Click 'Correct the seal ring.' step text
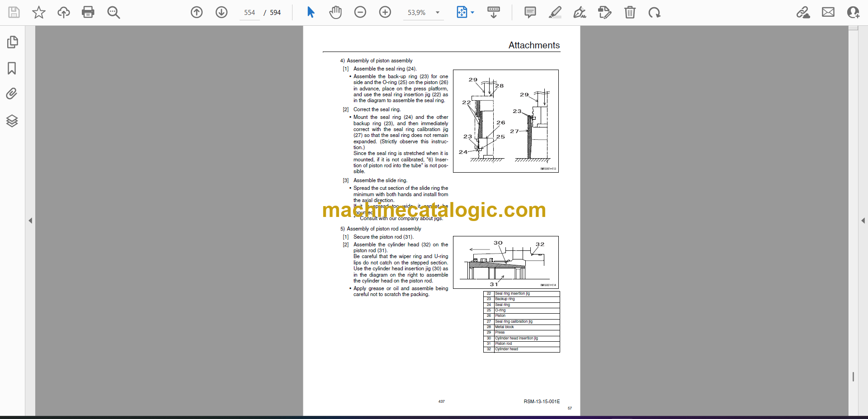 pos(377,109)
